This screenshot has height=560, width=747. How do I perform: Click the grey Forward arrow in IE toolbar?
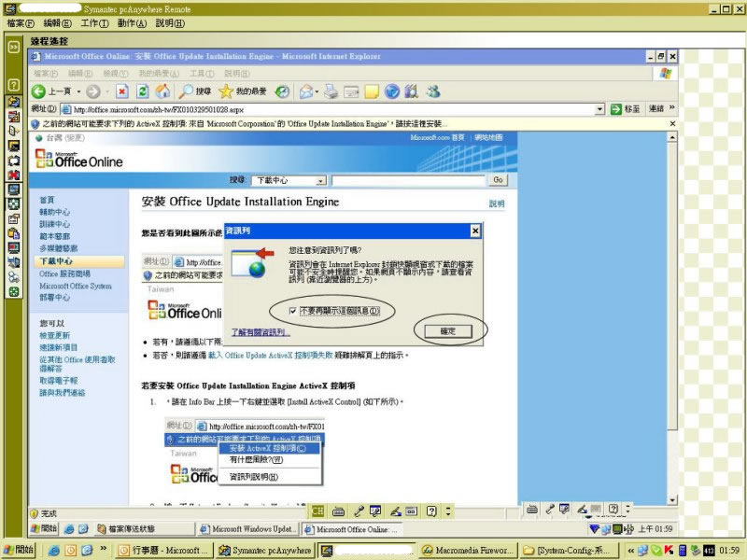click(93, 91)
